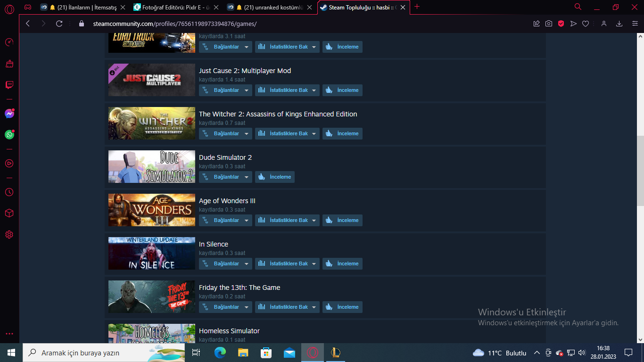Open Dude Simulator 2 title link
Screen dimensions: 644x362
pyautogui.click(x=225, y=157)
